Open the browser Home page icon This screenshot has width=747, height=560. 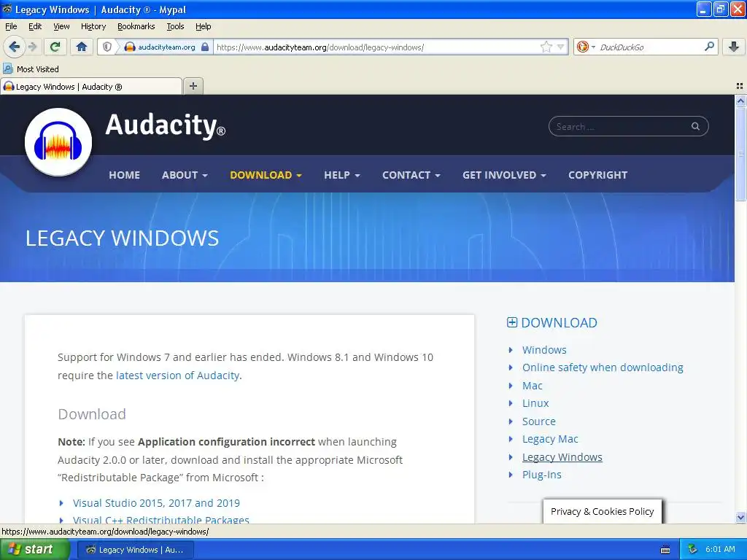(x=82, y=47)
